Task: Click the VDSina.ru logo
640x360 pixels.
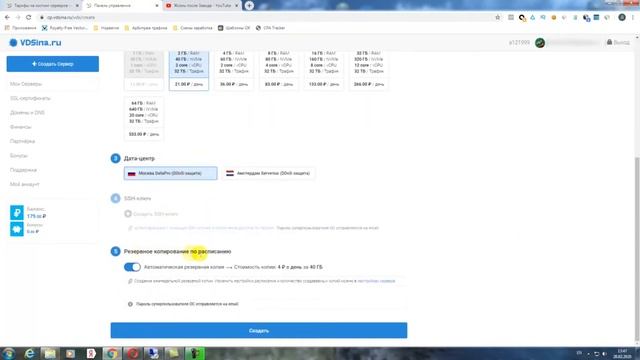Action: click(35, 42)
